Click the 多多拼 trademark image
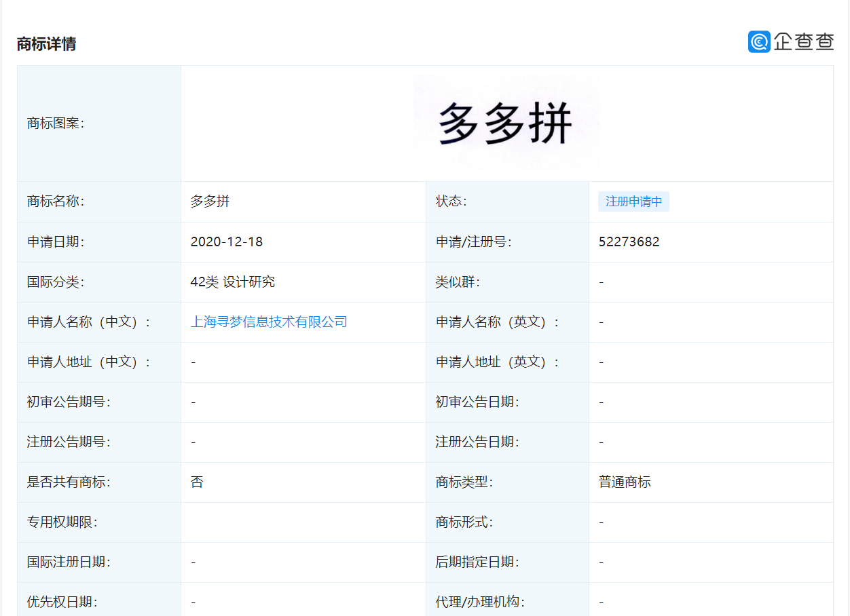This screenshot has width=850, height=616. [506, 123]
